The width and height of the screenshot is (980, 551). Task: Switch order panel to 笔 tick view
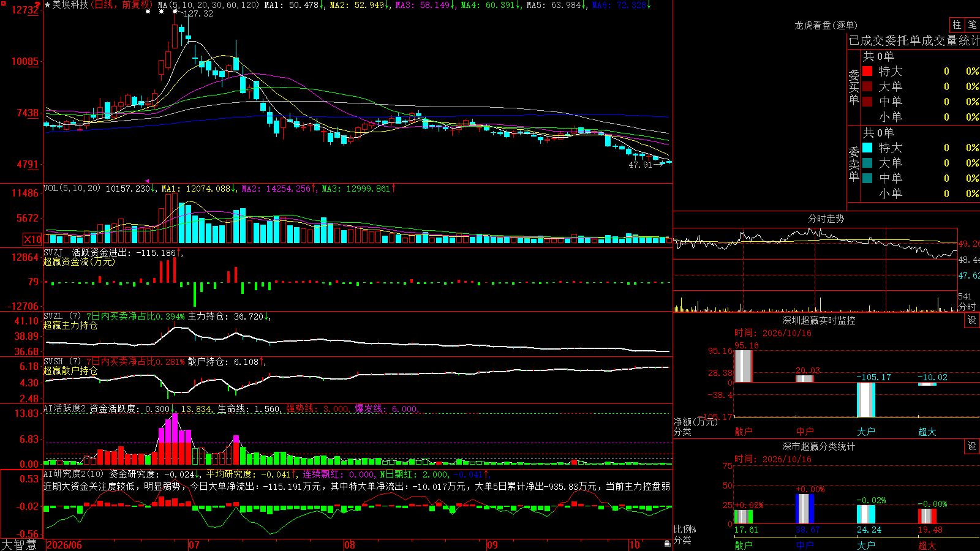(x=973, y=25)
